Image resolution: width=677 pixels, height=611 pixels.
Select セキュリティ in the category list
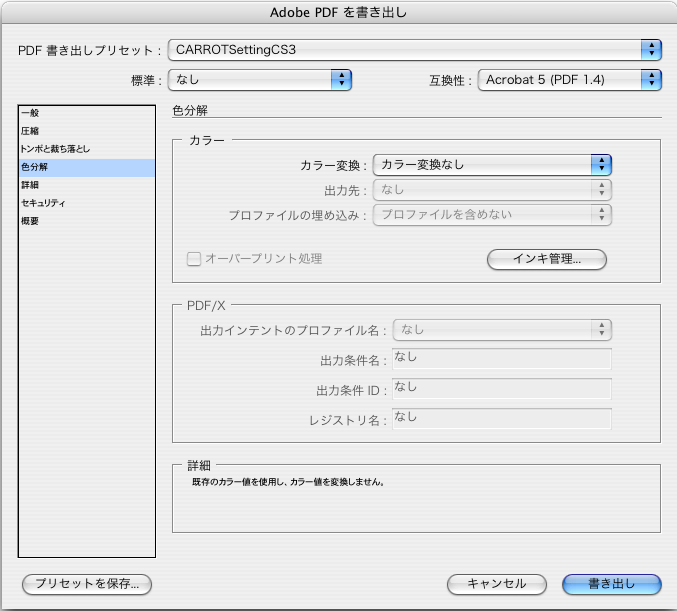click(x=87, y=203)
